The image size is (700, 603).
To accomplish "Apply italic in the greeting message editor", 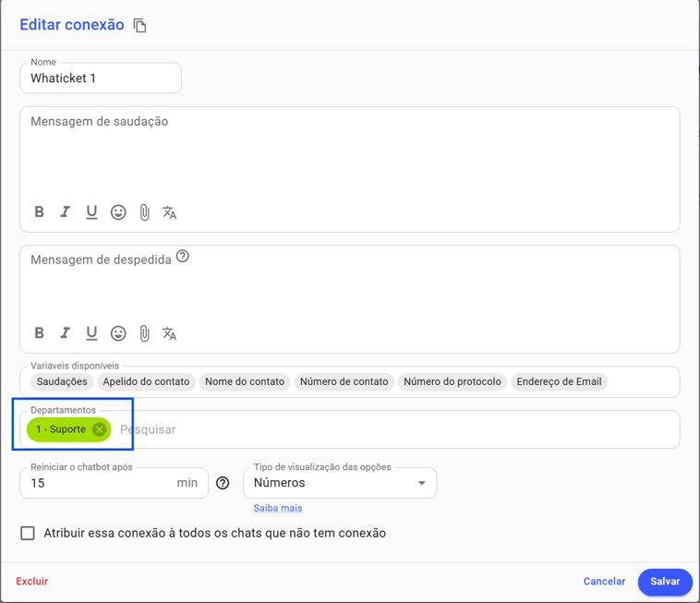I will [66, 211].
